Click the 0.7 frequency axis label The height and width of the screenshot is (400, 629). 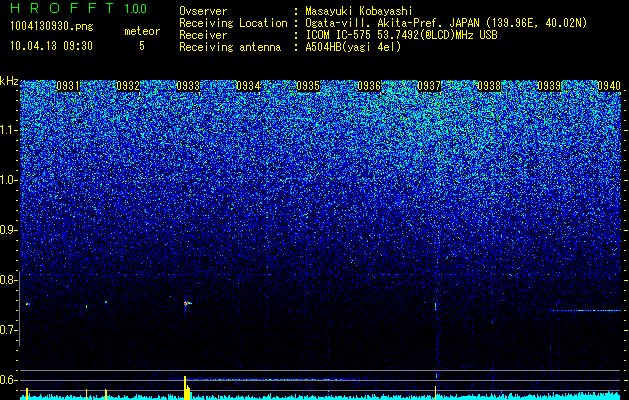pyautogui.click(x=8, y=330)
